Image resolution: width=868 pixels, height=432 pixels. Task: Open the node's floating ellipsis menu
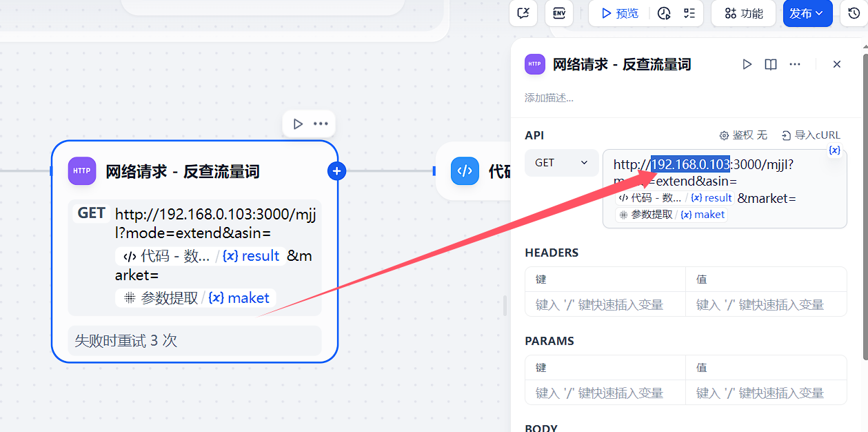tap(321, 124)
